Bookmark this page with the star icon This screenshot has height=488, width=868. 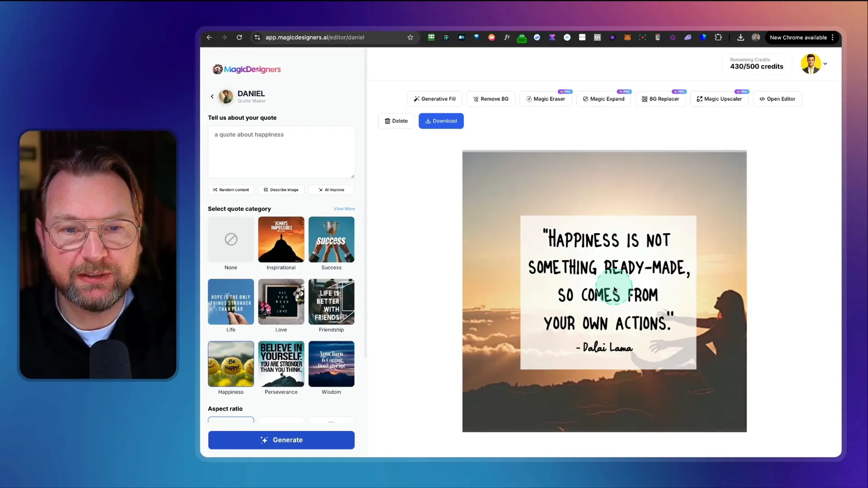(410, 37)
